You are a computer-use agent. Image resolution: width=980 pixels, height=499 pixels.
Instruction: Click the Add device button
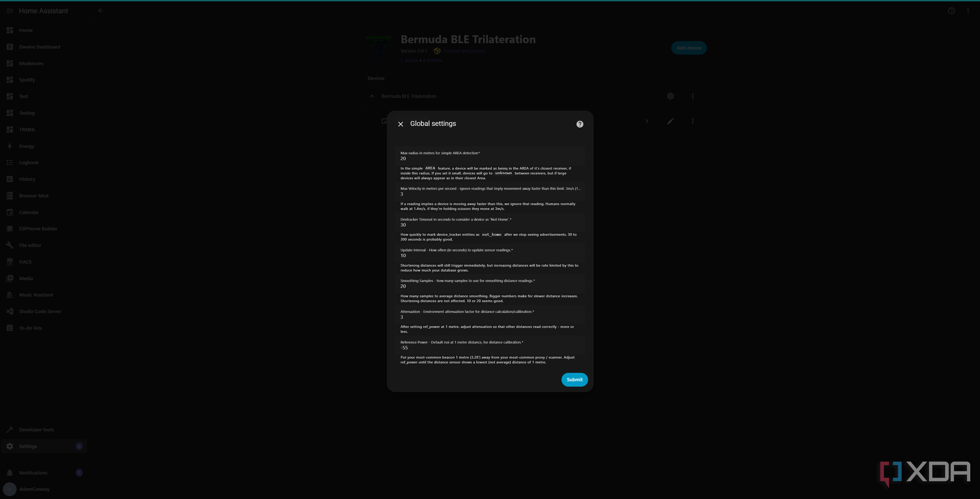[x=689, y=48]
